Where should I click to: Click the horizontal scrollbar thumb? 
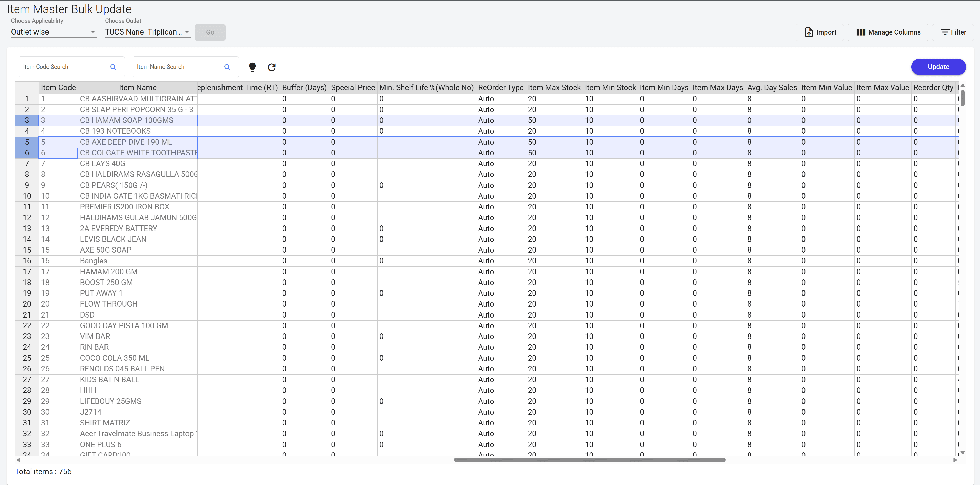pos(589,460)
